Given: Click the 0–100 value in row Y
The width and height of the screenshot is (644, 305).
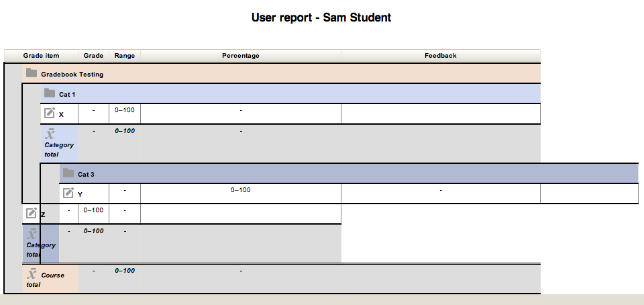Looking at the screenshot, I should coord(241,190).
